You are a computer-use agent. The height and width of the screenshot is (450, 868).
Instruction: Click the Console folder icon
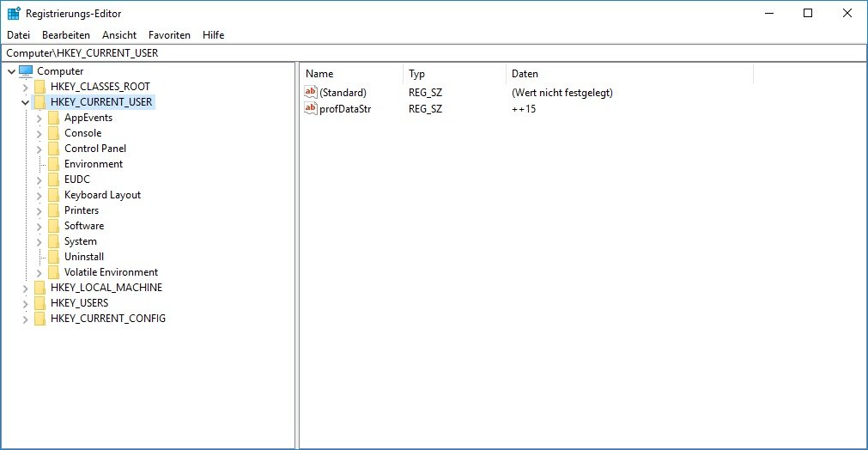[53, 133]
